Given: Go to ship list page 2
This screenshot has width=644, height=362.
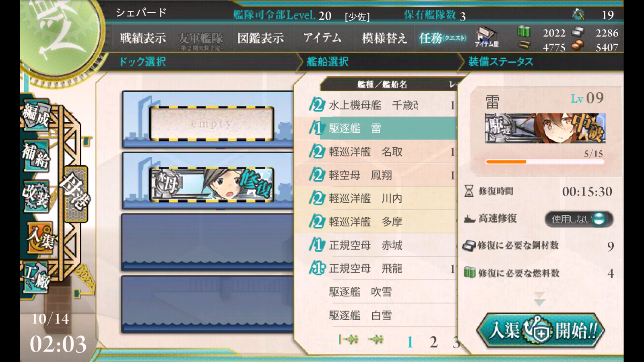Looking at the screenshot, I should point(433,342).
